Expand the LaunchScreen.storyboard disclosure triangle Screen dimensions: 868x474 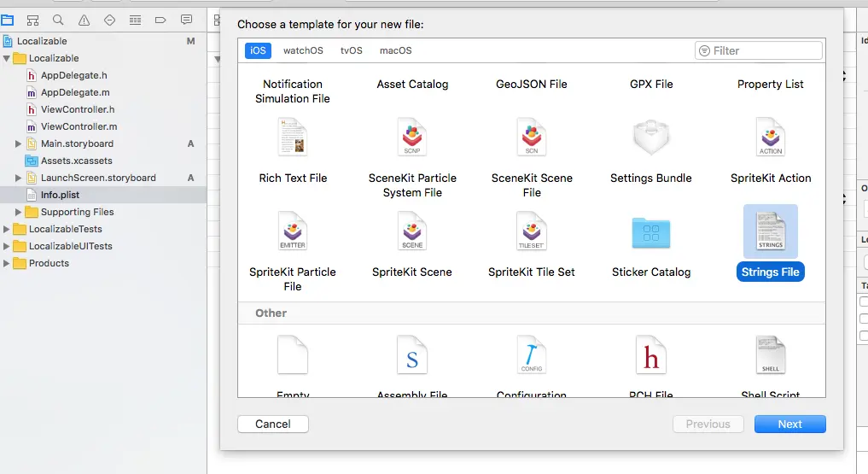(18, 178)
